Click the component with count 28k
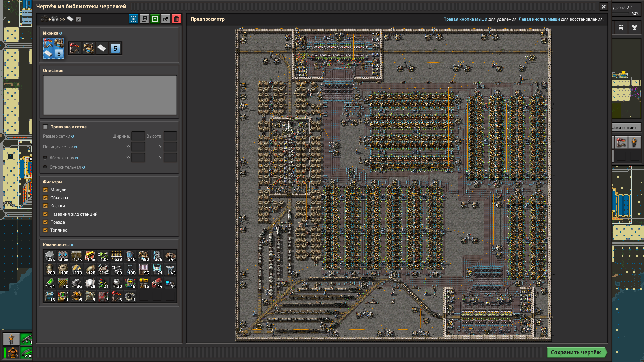Screen dimensions: 644x362 pyautogui.click(x=50, y=256)
